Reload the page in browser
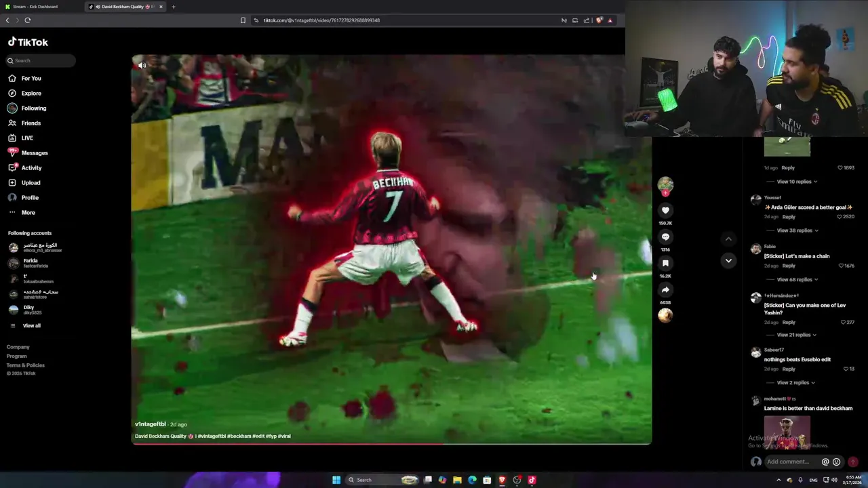 click(28, 20)
